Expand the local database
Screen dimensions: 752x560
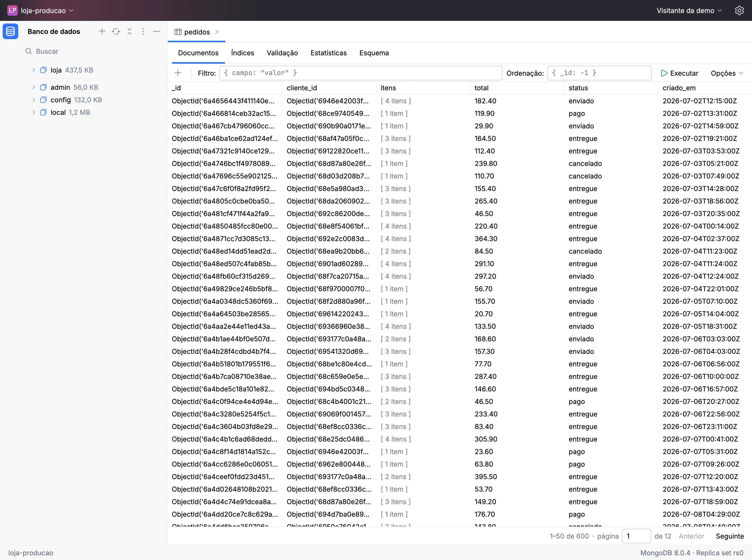coord(34,112)
